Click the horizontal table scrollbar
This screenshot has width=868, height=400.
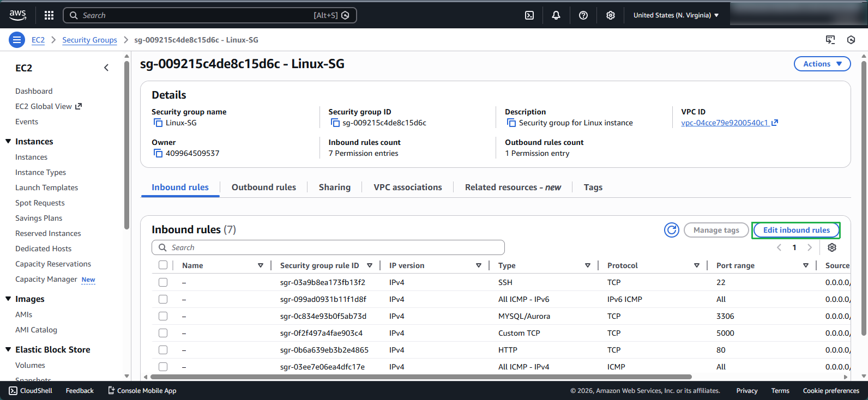(x=421, y=377)
